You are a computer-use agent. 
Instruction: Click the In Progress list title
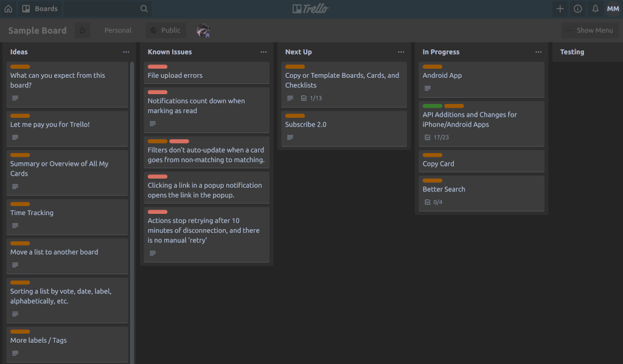pyautogui.click(x=441, y=52)
